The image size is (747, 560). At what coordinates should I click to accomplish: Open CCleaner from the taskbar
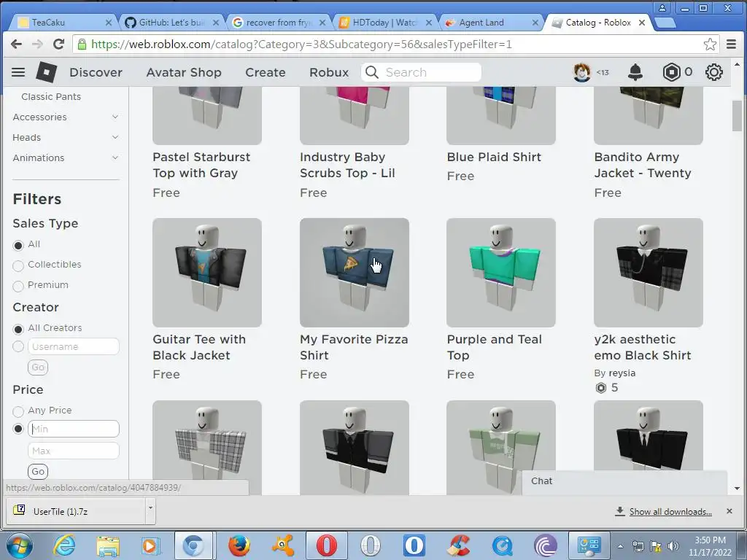[458, 545]
